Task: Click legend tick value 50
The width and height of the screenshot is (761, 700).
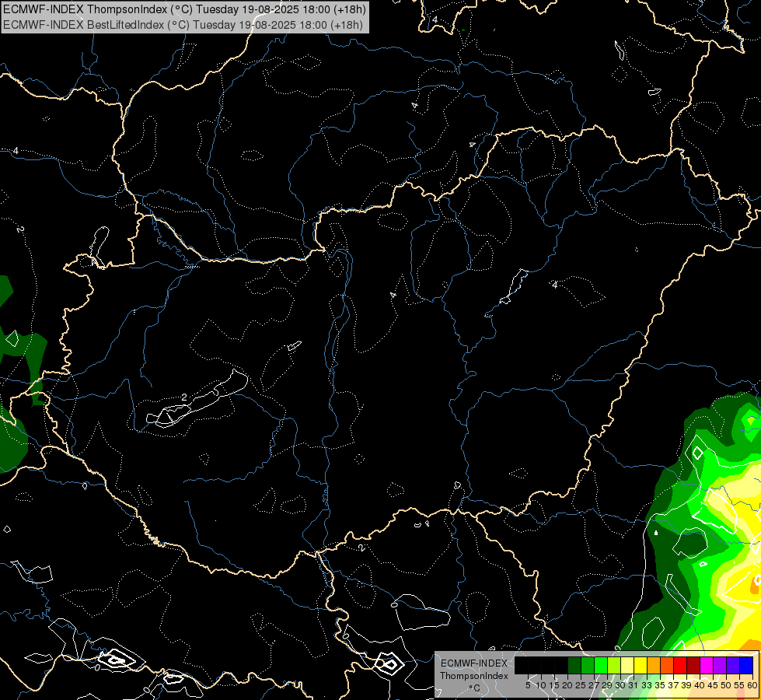Action: click(x=727, y=685)
